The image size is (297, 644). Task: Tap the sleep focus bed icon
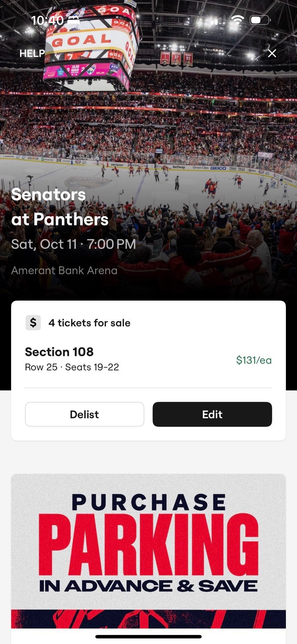click(x=73, y=20)
